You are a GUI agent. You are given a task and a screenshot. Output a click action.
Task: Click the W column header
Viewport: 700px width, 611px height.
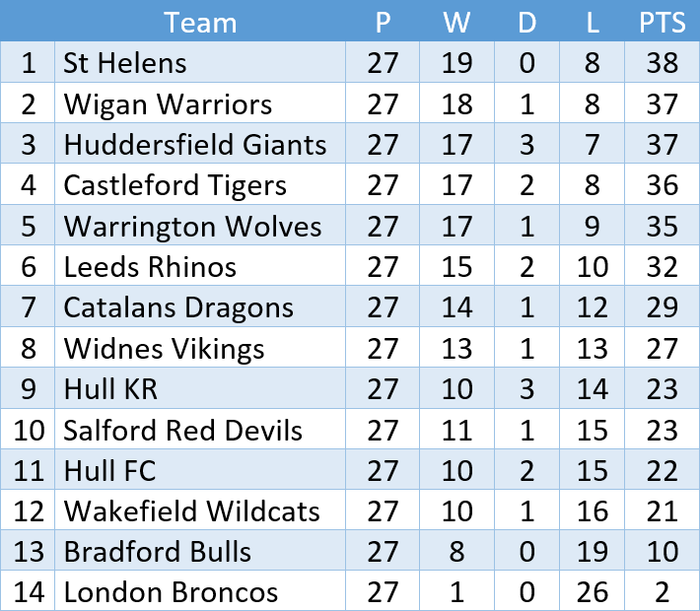pos(456,23)
